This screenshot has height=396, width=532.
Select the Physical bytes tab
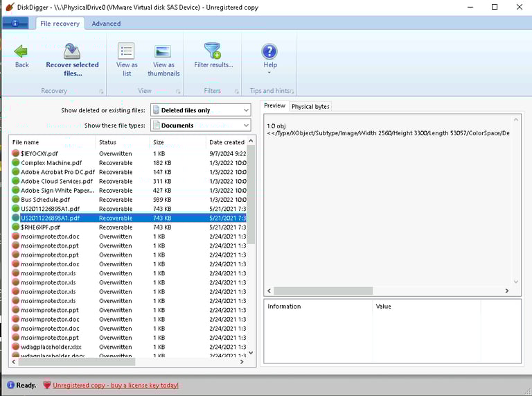pyautogui.click(x=310, y=107)
